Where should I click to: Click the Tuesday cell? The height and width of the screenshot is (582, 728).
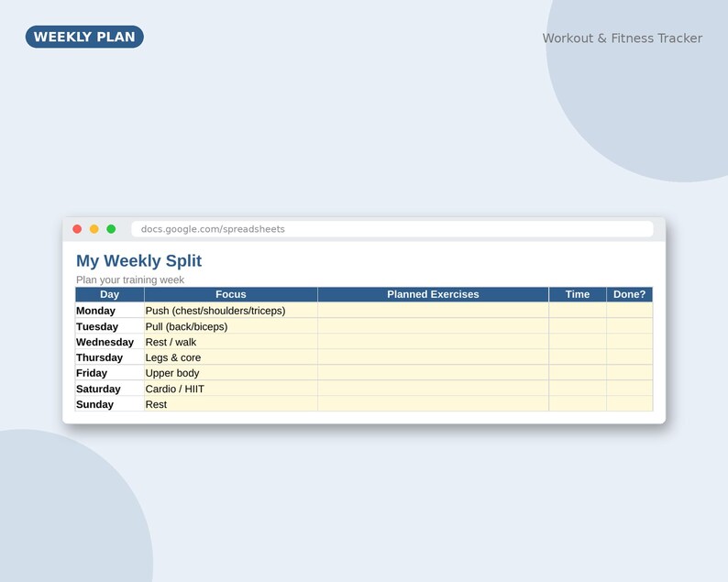point(110,326)
